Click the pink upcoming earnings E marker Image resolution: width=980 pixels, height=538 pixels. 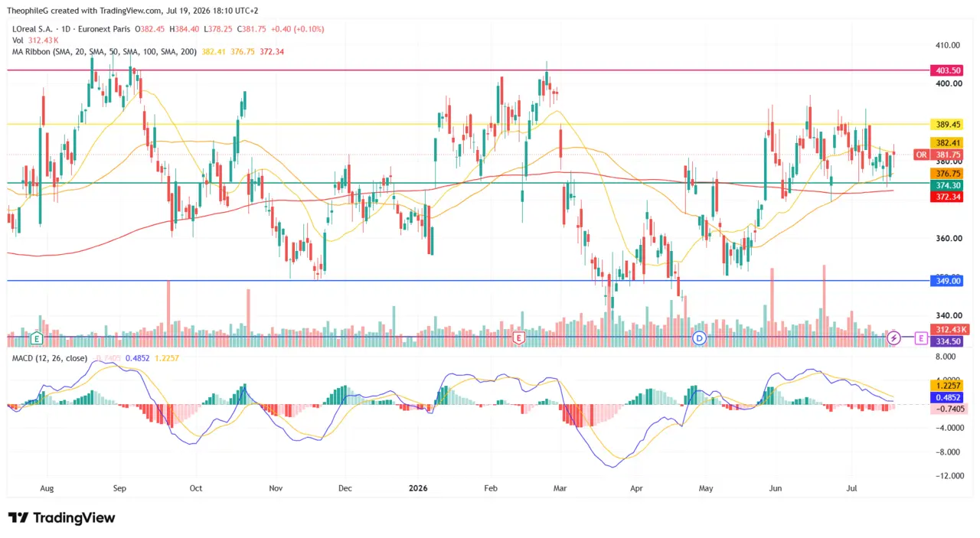pos(920,337)
